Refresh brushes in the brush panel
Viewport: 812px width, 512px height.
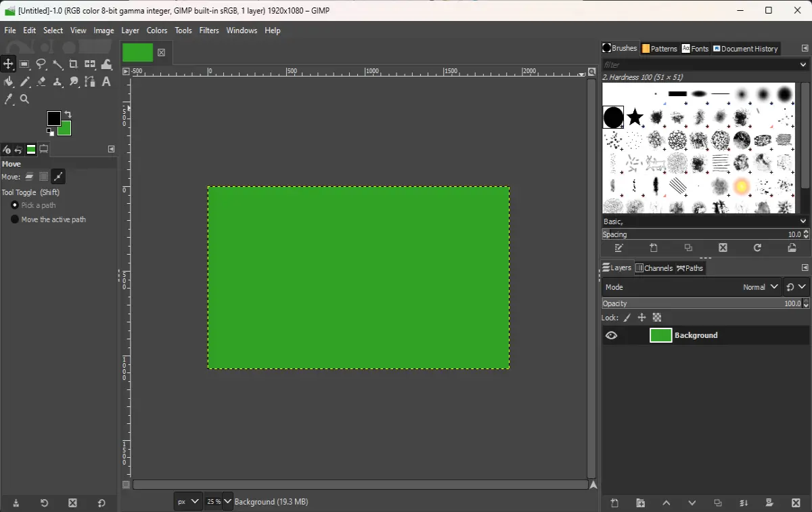(758, 248)
